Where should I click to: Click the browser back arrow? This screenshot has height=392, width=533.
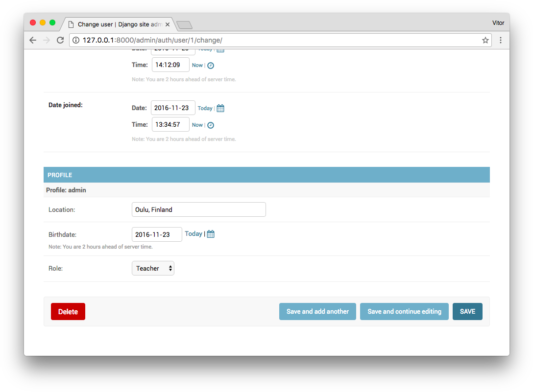(x=33, y=40)
